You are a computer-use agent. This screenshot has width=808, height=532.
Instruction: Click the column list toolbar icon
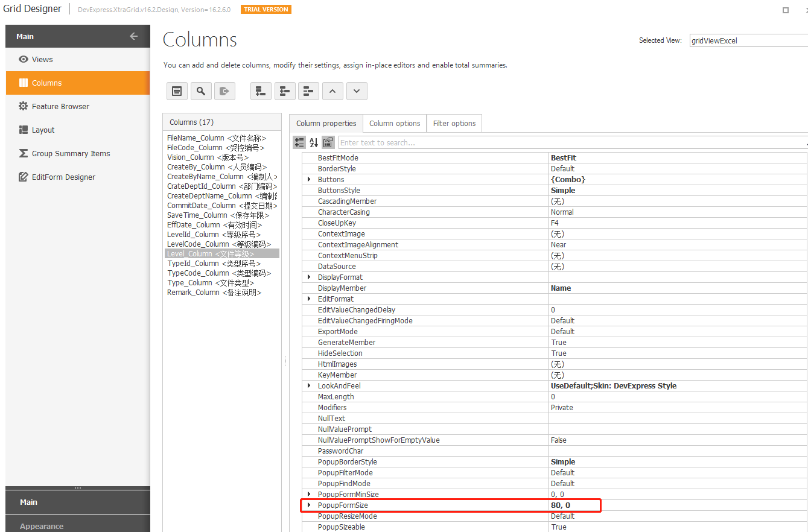coord(177,90)
